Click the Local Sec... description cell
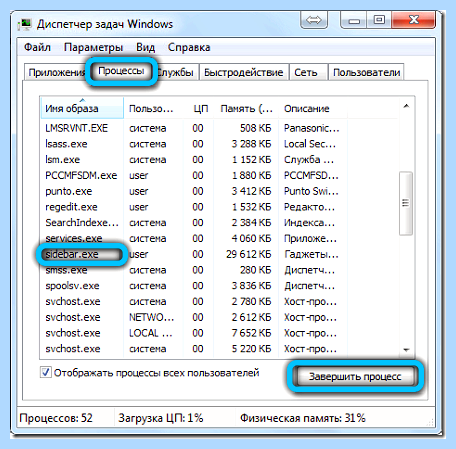The width and height of the screenshot is (456, 449). coord(310,144)
